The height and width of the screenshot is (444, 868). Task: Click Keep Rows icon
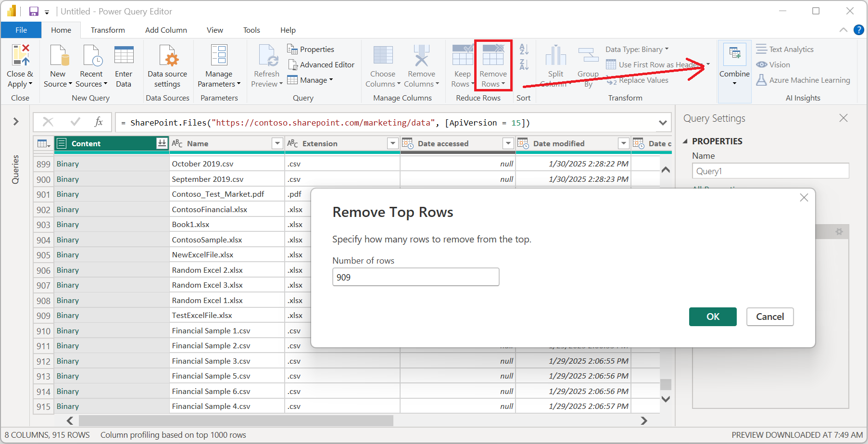point(463,55)
